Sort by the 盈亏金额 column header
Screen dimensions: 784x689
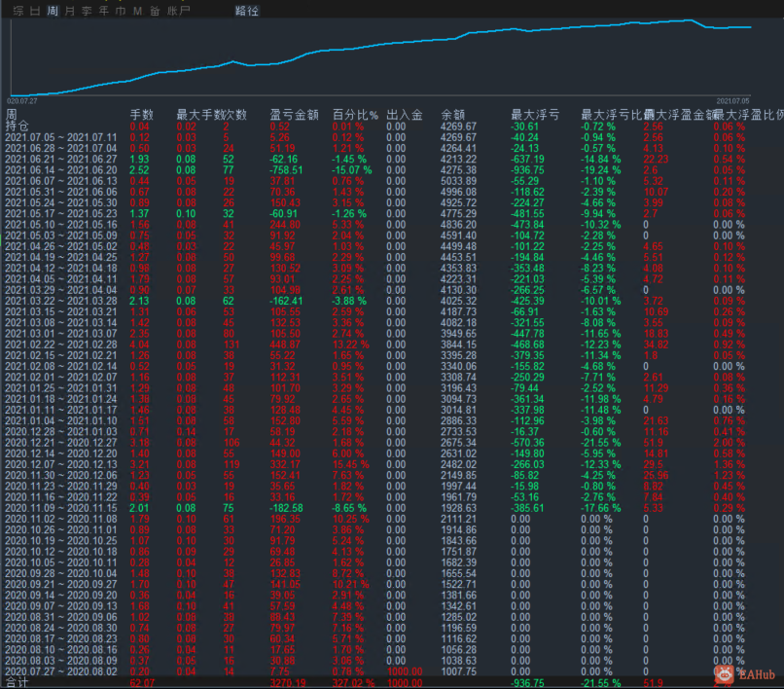point(295,115)
